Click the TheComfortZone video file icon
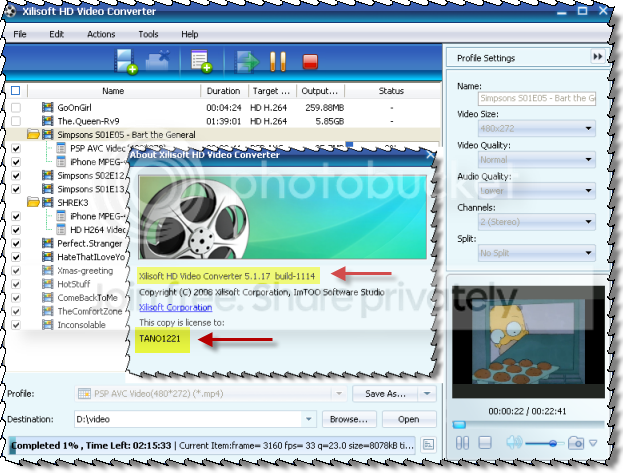Viewport: 623px width, 473px height. tap(47, 311)
